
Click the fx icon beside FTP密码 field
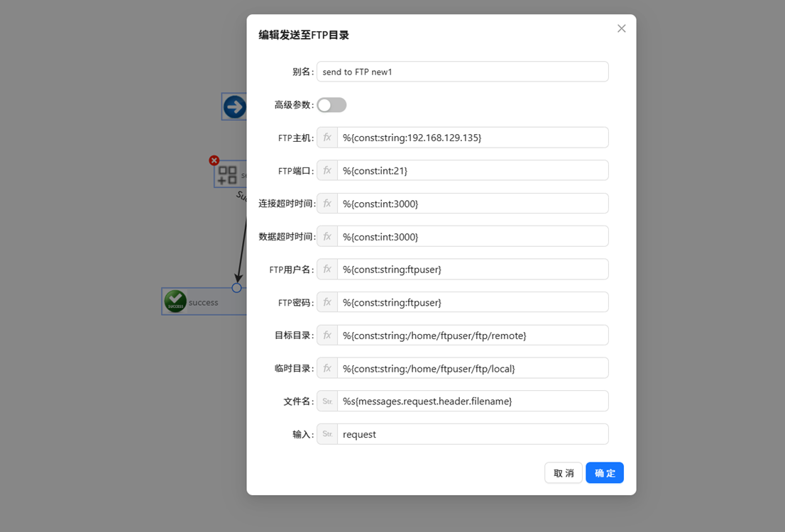point(327,302)
